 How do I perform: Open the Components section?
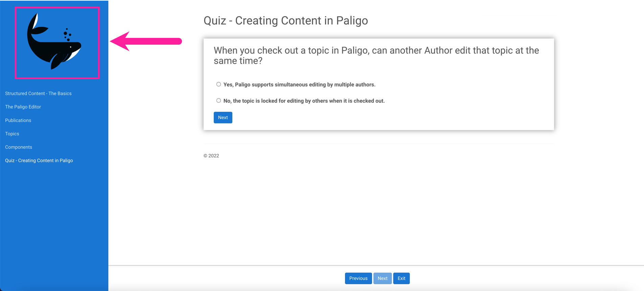click(19, 147)
